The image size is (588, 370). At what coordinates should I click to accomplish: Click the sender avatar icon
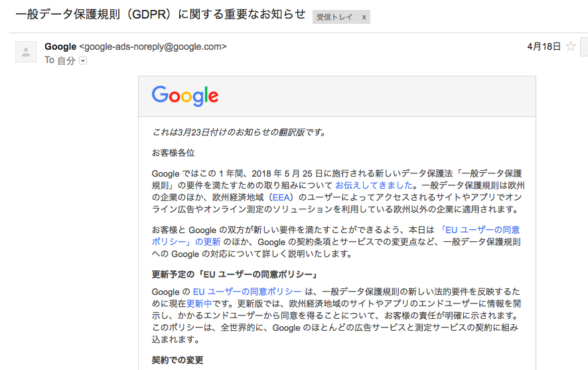click(26, 52)
